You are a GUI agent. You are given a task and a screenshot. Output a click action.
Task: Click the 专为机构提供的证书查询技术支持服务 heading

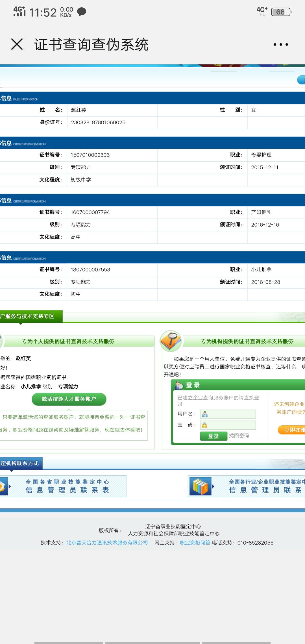[247, 341]
